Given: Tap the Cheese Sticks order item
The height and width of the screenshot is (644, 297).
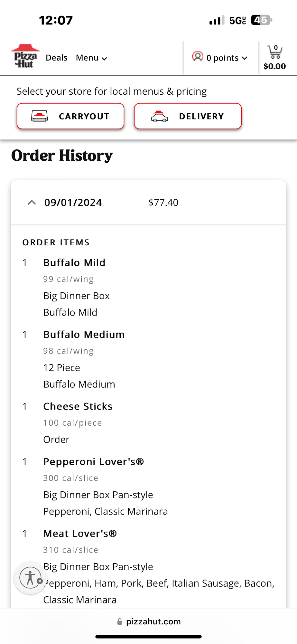Looking at the screenshot, I should point(78,406).
